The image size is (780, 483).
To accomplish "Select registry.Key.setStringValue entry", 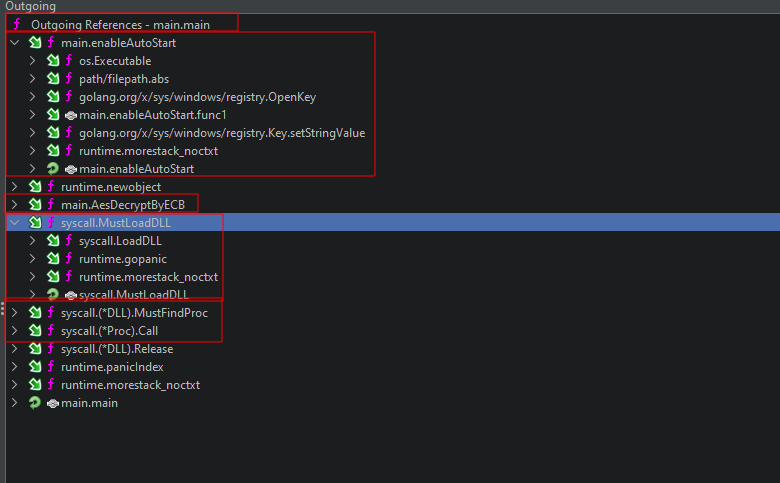I will pos(222,133).
